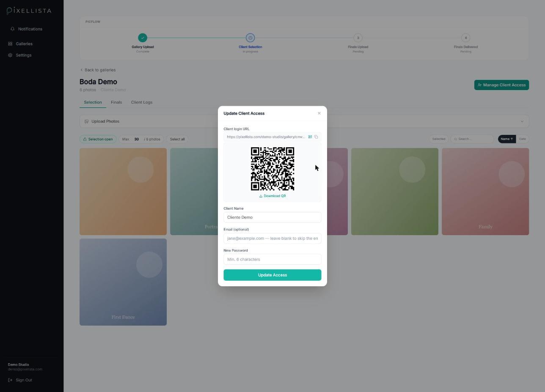This screenshot has width=545, height=392.
Task: Open the First Dance photo thumbnail
Action: (x=123, y=282)
